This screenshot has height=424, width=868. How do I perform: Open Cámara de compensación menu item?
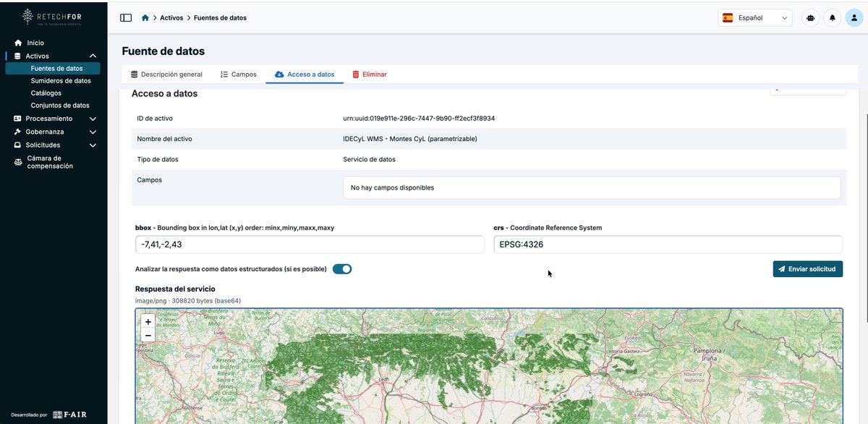coord(50,162)
